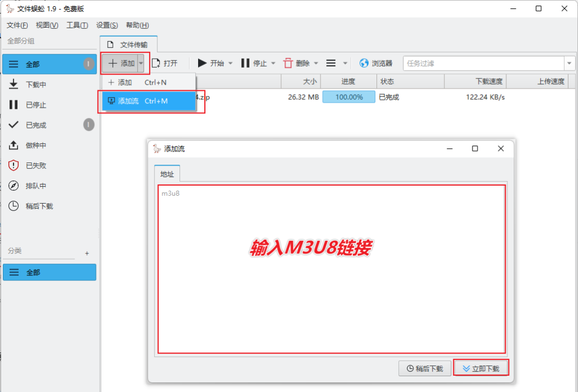This screenshot has height=392, width=578.
Task: Click the Stop pause icon
Action: coord(245,63)
